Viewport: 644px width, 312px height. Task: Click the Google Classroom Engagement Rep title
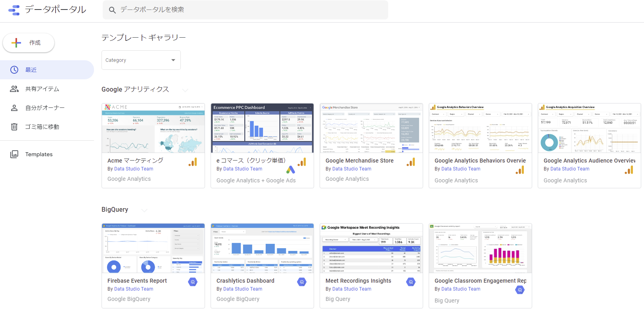click(481, 281)
